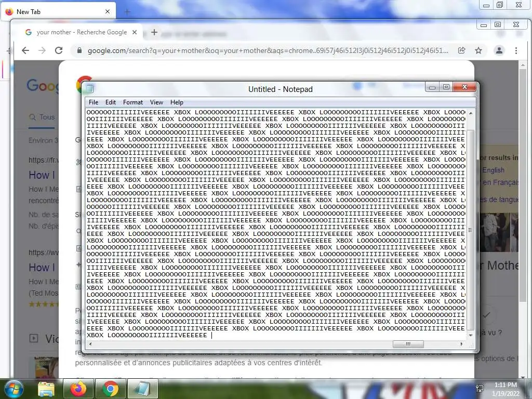The image size is (532, 399).
Task: Click Notepad horizontal scrollbar left arrow
Action: tap(90, 344)
